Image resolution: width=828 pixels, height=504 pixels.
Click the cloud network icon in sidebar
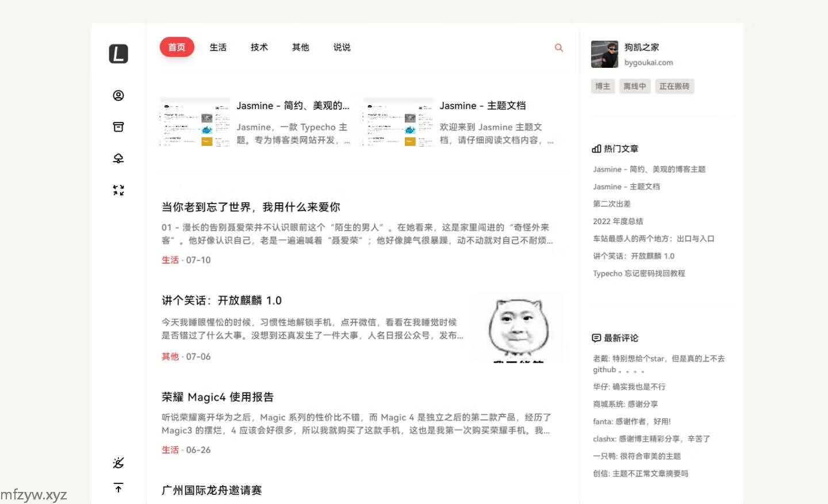(x=118, y=159)
